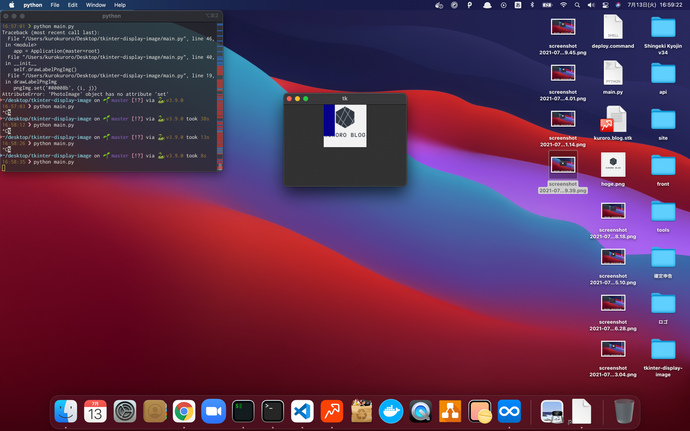Open the red arrow app in the Dock
This screenshot has width=690, height=431.
(x=332, y=411)
